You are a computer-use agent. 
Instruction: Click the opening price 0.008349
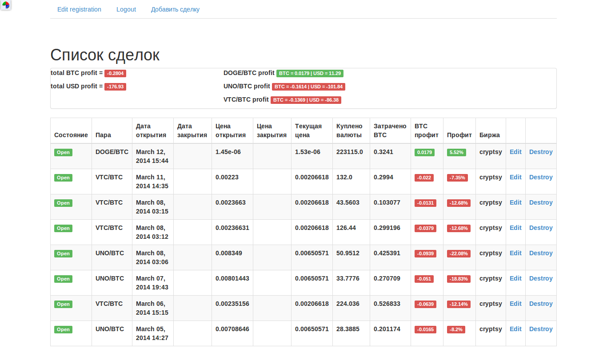229,253
